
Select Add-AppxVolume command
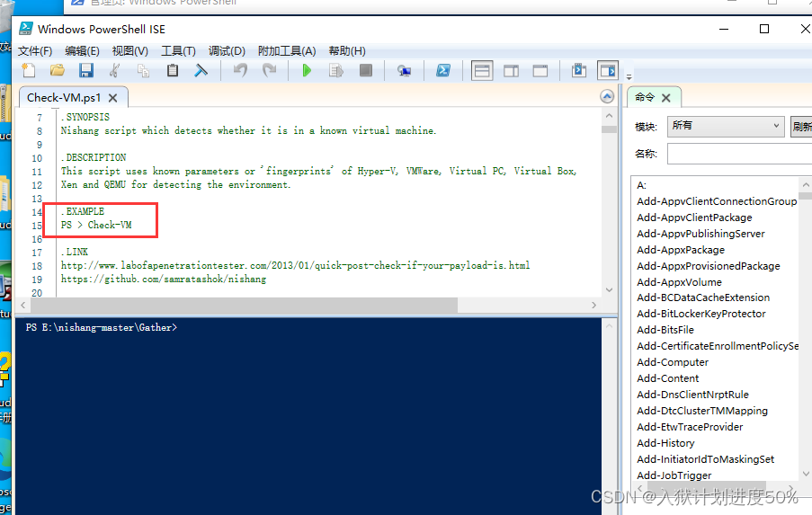(679, 282)
